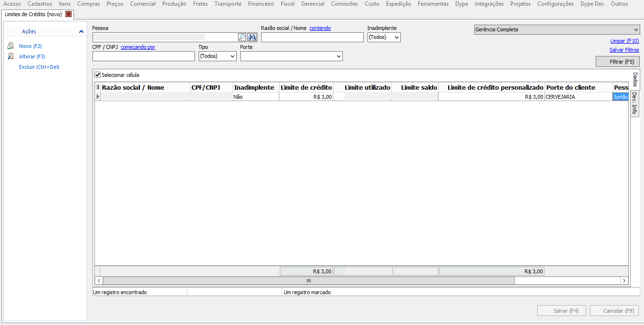Open the Ferramentas menu
Image resolution: width=644 pixels, height=325 pixels.
tap(433, 4)
